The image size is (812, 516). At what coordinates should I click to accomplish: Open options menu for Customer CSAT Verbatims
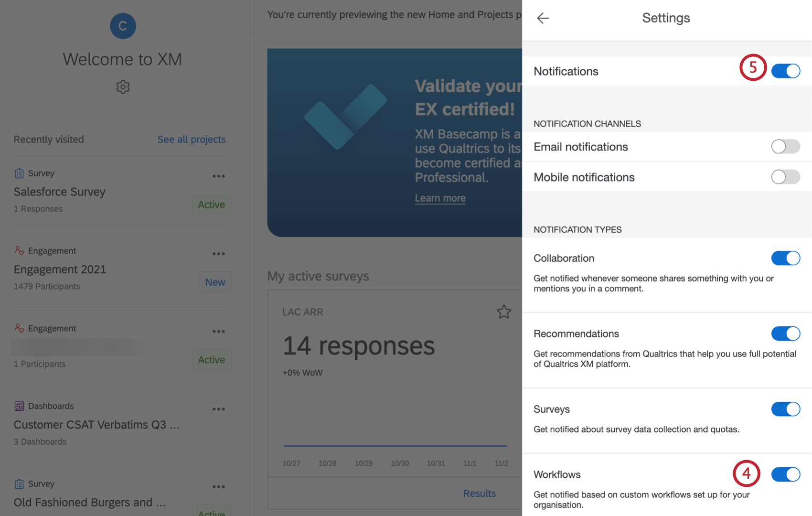219,408
